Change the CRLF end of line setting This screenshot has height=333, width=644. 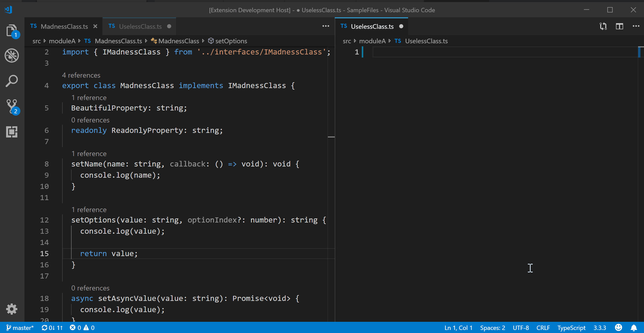tap(543, 328)
